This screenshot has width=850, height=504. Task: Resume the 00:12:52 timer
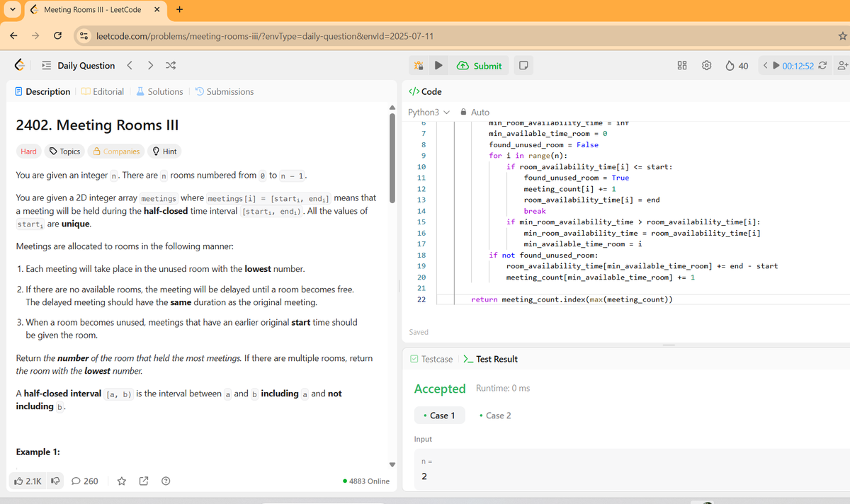point(776,66)
